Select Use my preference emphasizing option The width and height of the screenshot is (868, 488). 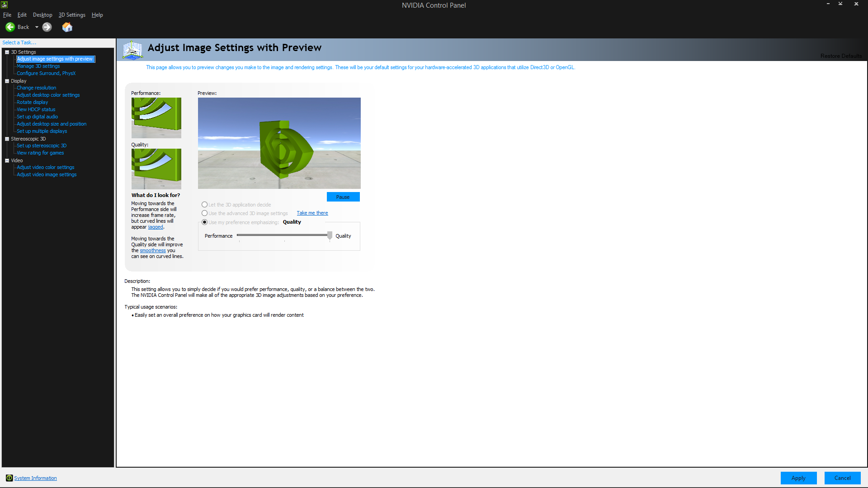205,222
